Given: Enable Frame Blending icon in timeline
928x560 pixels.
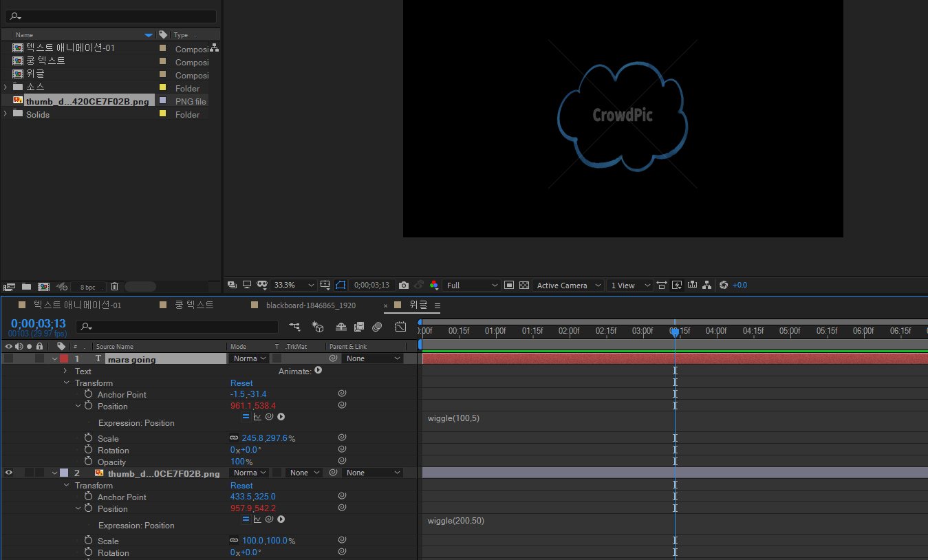Looking at the screenshot, I should pos(359,327).
